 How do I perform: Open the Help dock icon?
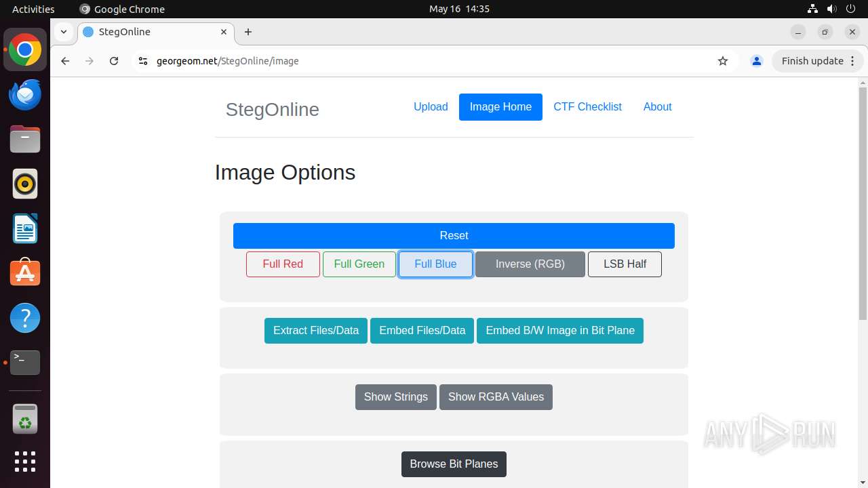click(x=25, y=317)
